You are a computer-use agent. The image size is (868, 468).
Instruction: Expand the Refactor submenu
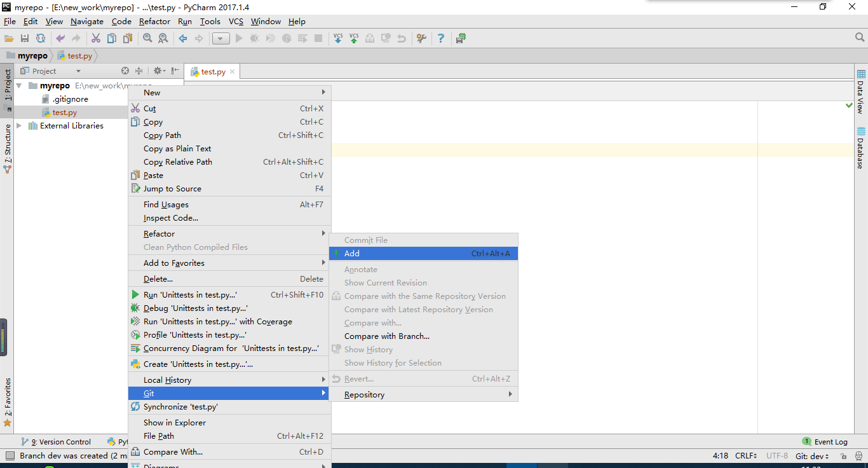229,233
